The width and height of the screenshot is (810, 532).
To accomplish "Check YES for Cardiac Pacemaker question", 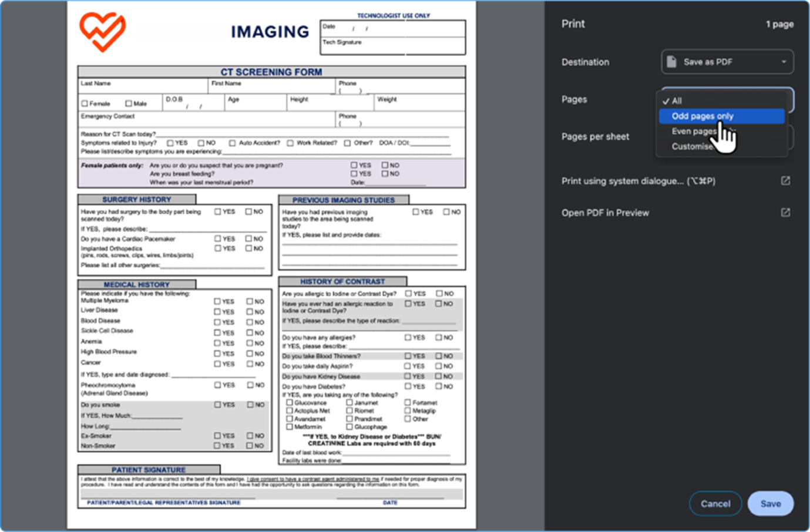I will [218, 239].
